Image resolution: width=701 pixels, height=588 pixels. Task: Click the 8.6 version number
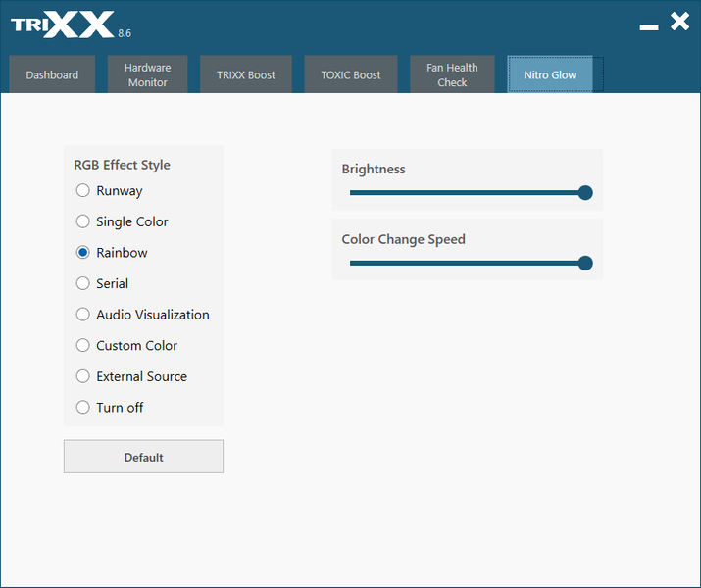[x=125, y=33]
